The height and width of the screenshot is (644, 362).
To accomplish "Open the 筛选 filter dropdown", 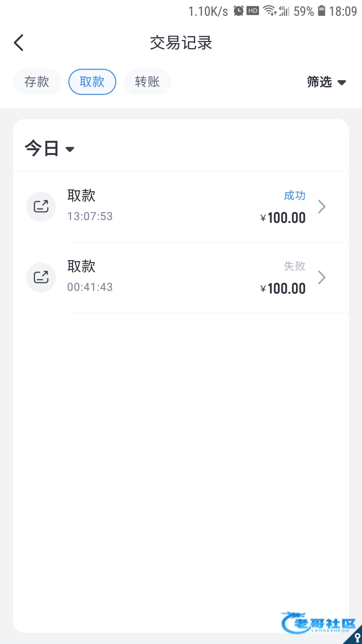I will (326, 82).
